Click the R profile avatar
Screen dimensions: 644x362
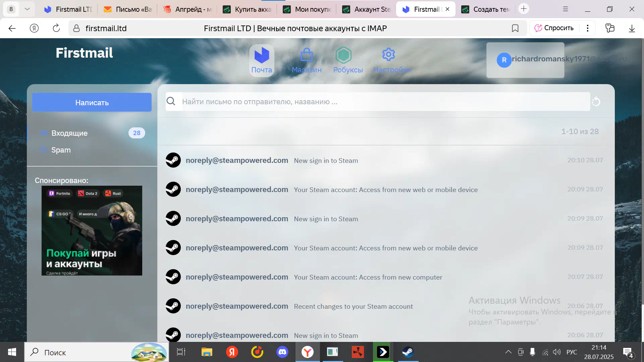click(504, 60)
